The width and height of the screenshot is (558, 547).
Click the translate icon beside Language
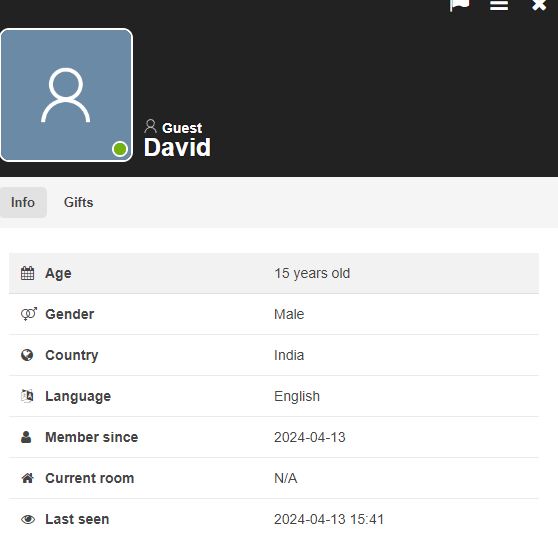tap(27, 396)
